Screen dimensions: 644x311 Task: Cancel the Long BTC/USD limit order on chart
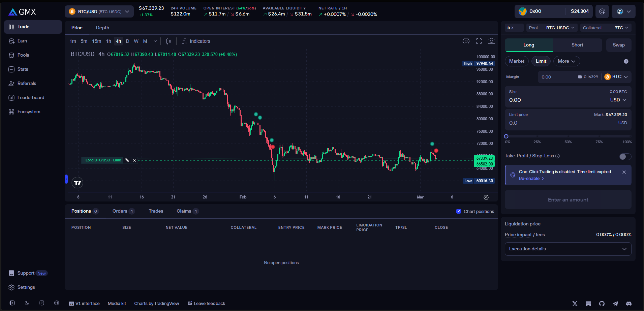click(x=134, y=160)
